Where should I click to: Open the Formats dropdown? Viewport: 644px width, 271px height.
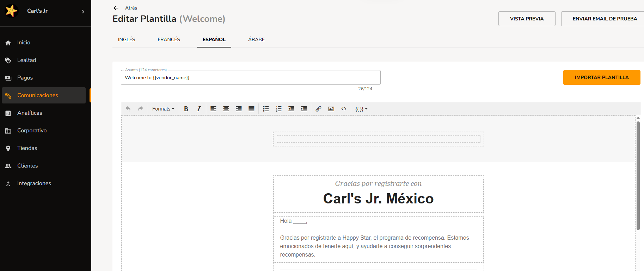click(x=163, y=109)
